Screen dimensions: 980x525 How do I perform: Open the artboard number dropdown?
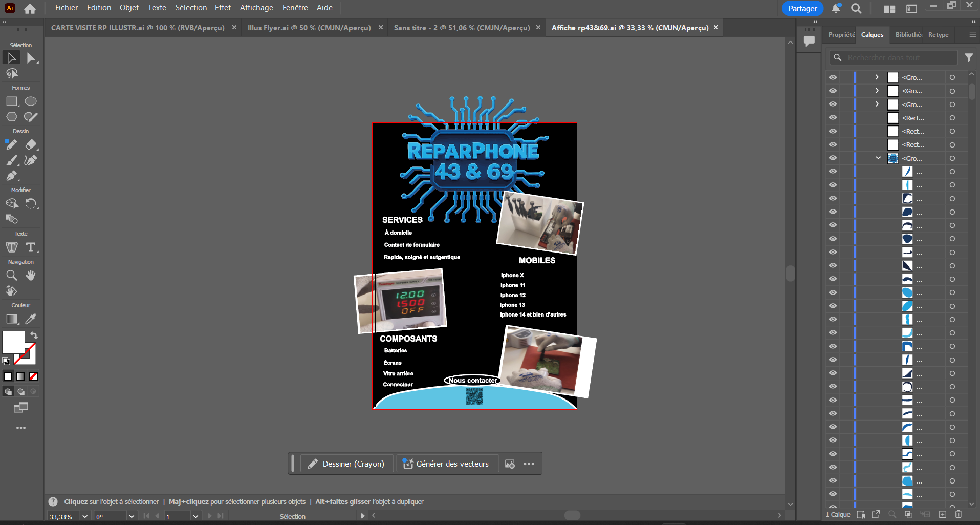(195, 517)
